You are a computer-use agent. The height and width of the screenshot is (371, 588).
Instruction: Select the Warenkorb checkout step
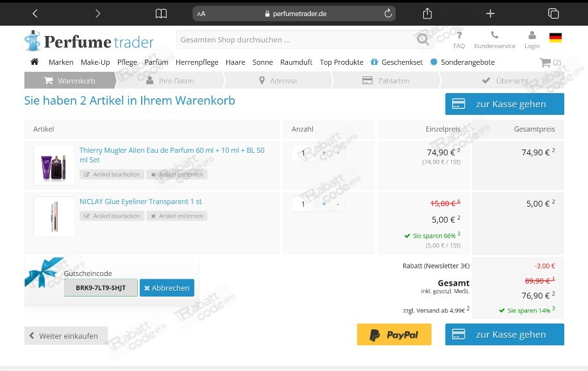[70, 80]
